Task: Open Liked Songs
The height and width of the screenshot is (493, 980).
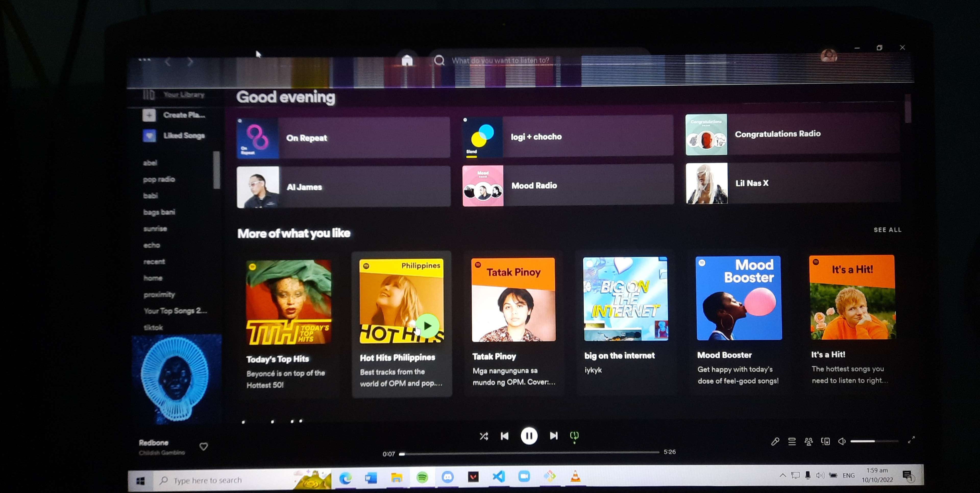Action: click(x=174, y=136)
